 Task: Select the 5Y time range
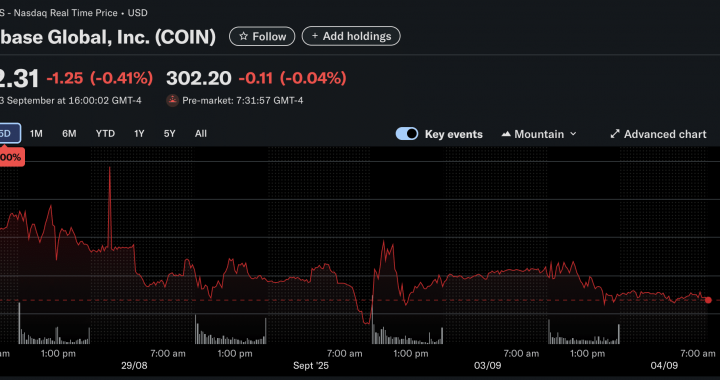(169, 134)
